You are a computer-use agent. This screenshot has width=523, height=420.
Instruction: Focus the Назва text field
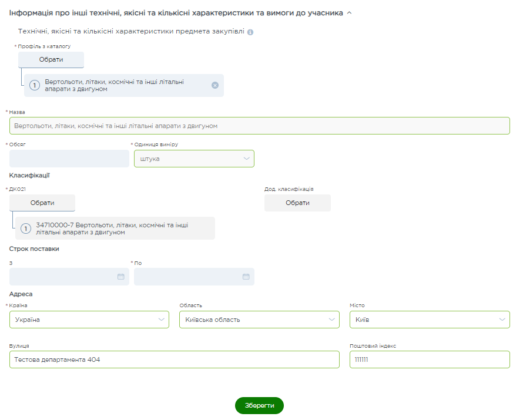click(x=259, y=126)
